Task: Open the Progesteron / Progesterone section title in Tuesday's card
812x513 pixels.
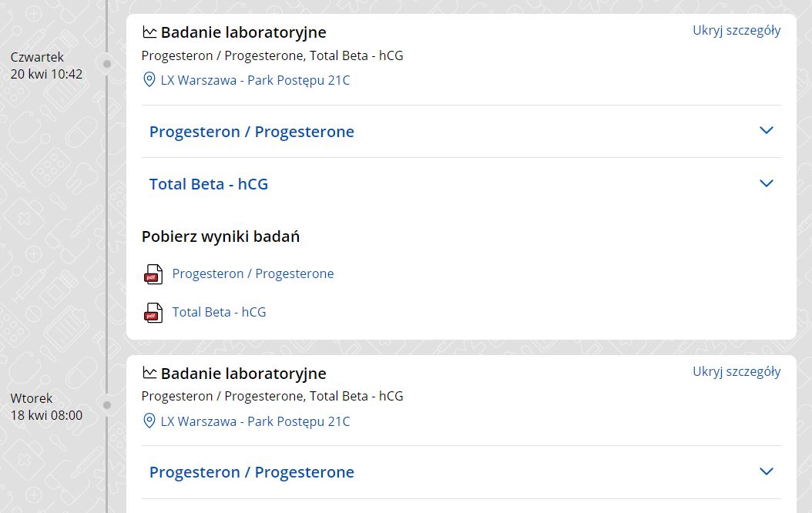Action: (x=251, y=472)
